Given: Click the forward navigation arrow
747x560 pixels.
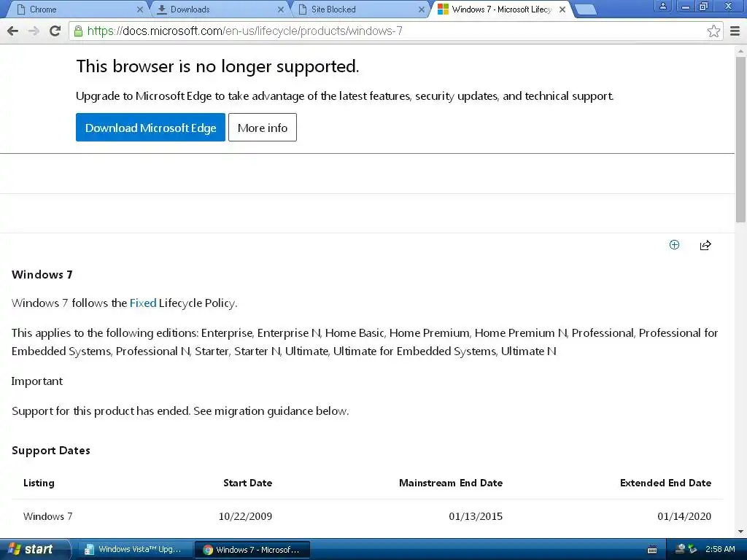Looking at the screenshot, I should pos(34,31).
